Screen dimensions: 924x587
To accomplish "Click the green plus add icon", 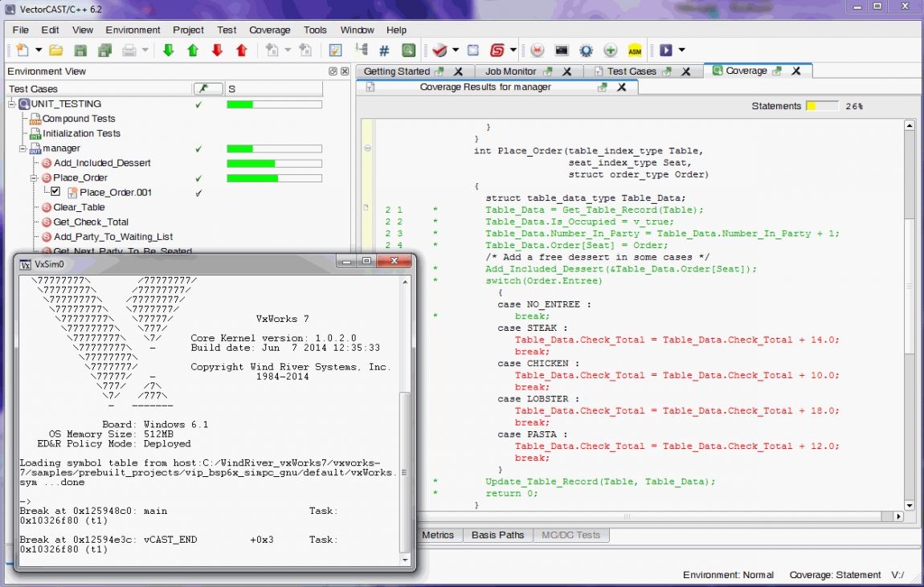I will [x=611, y=49].
